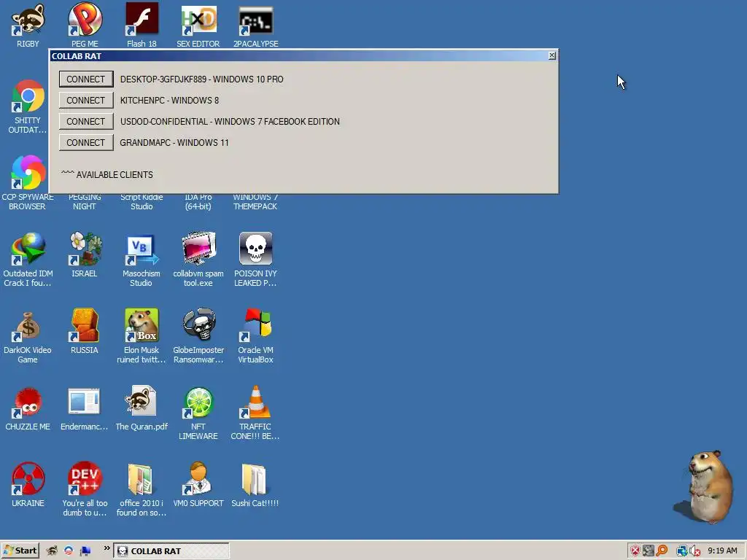This screenshot has height=560, width=747.
Task: Open the CHUZZLE ME red fuzzball icon
Action: pyautogui.click(x=28, y=402)
